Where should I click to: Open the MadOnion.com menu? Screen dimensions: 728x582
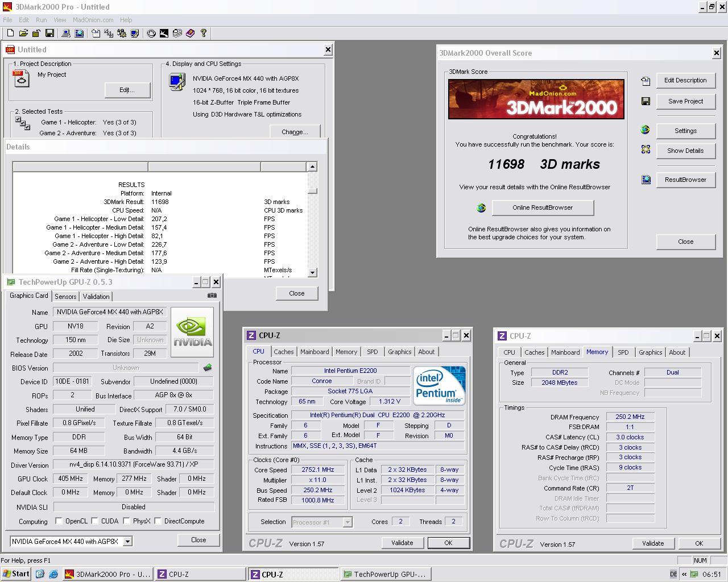click(x=93, y=20)
